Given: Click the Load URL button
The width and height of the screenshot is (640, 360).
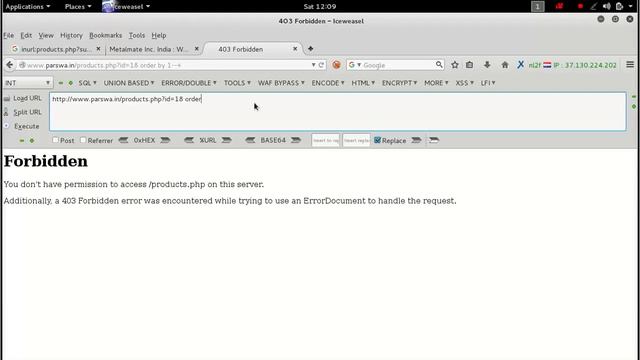Looking at the screenshot, I should [23, 98].
